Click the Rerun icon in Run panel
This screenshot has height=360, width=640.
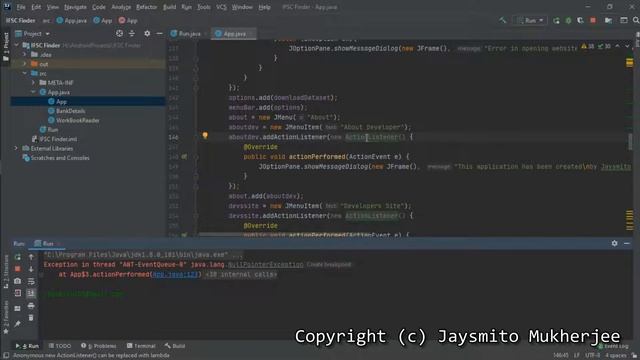[x=18, y=257]
